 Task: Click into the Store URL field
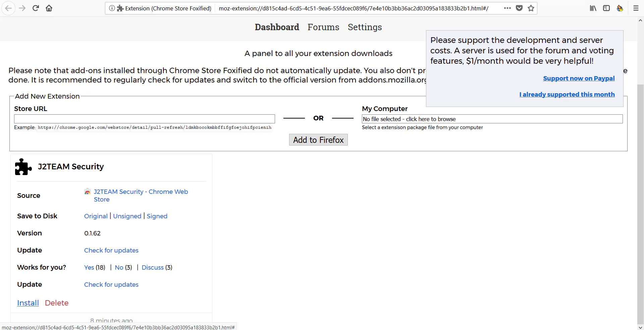[145, 119]
